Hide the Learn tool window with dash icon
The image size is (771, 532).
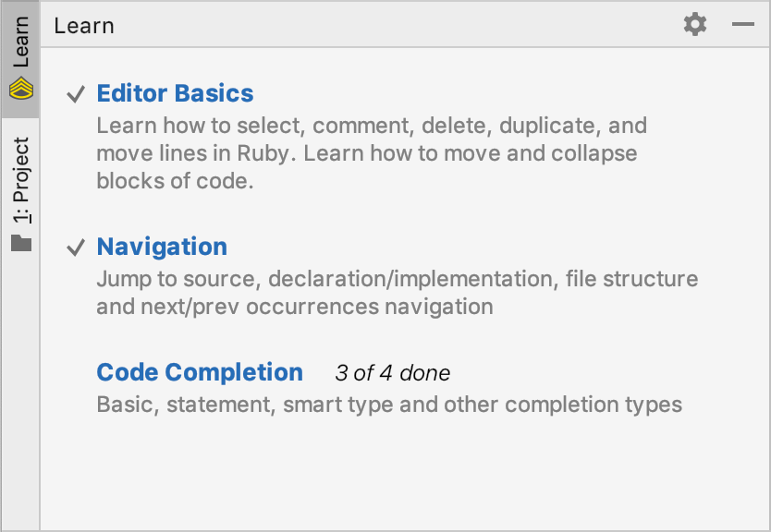coord(742,24)
